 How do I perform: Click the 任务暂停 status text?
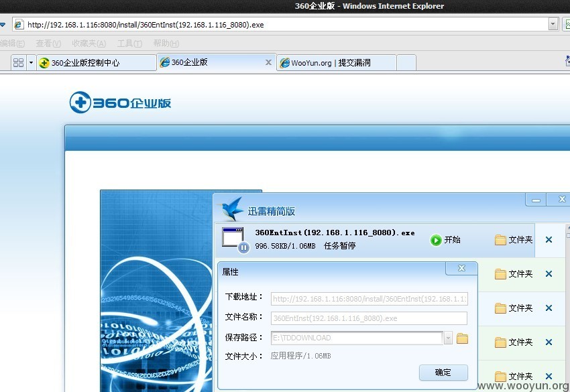point(339,246)
